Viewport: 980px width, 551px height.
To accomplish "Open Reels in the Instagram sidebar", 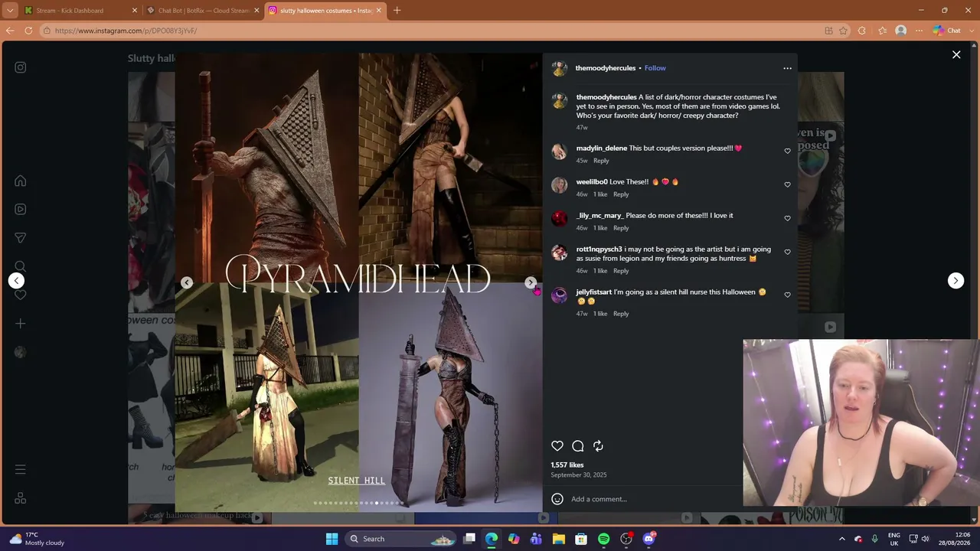I will (x=21, y=209).
